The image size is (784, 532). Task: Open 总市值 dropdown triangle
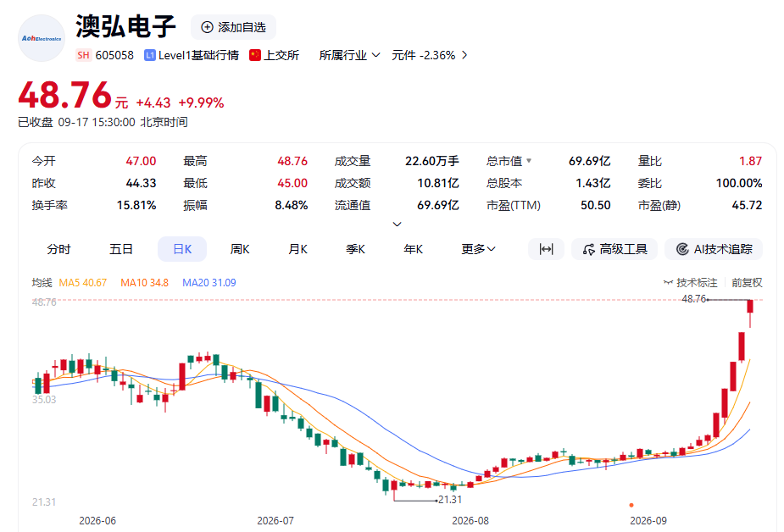529,161
